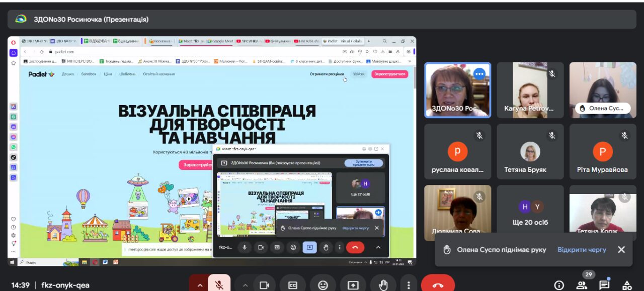Select Karyna Petrov participant tile

click(x=530, y=90)
